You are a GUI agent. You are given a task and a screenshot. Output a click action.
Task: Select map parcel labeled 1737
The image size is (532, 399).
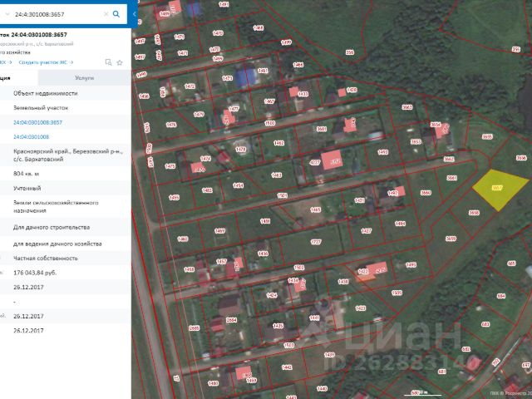pyautogui.click(x=316, y=242)
